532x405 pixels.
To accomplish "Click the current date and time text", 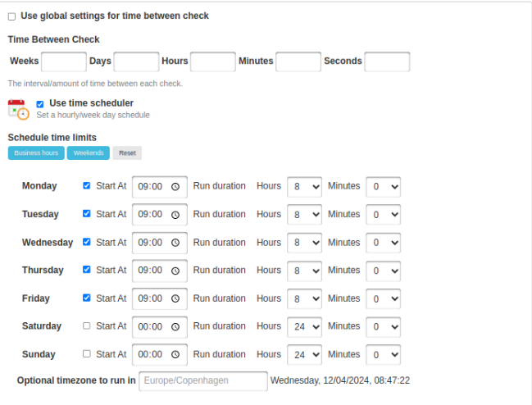I will pyautogui.click(x=340, y=380).
